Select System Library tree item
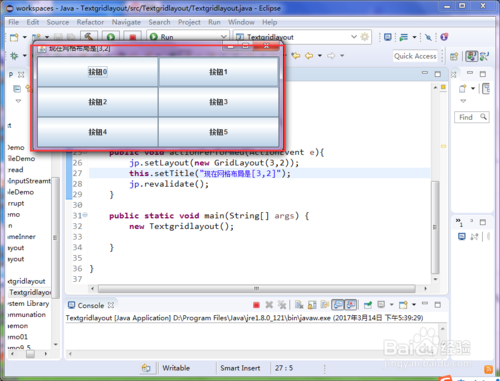This screenshot has height=381, width=500. tap(28, 304)
